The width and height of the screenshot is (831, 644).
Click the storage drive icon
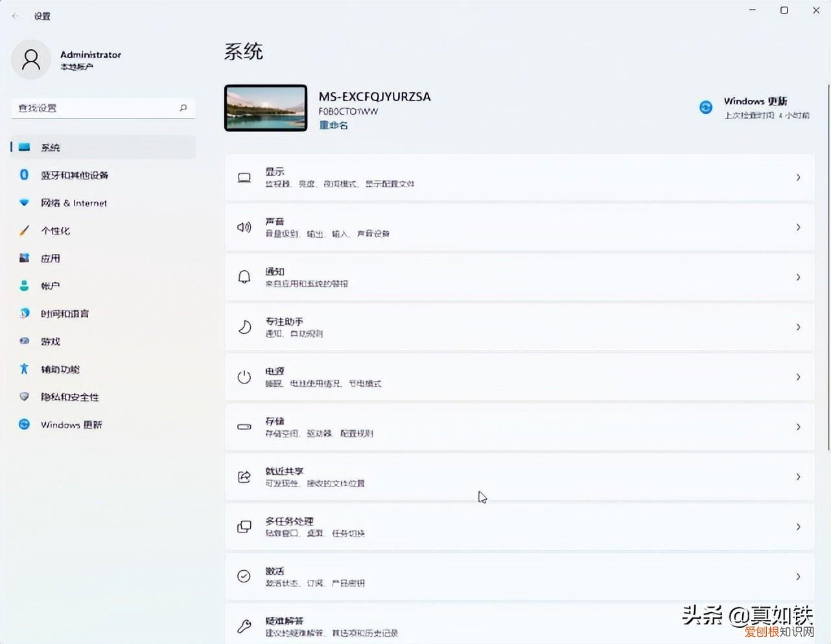tap(244, 427)
